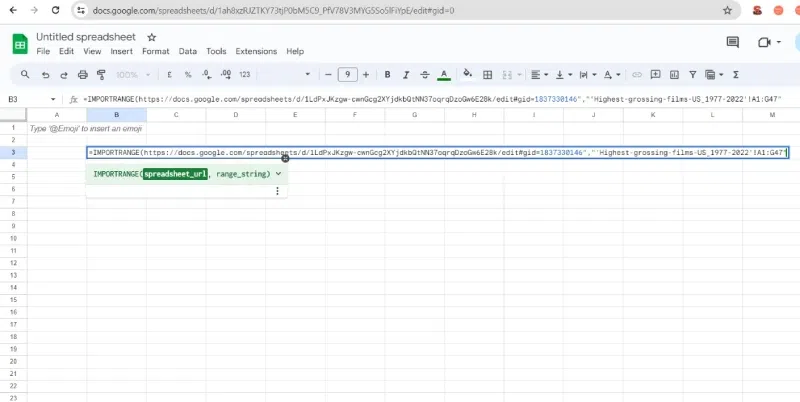
Task: Open the Extensions menu
Action: coord(256,52)
